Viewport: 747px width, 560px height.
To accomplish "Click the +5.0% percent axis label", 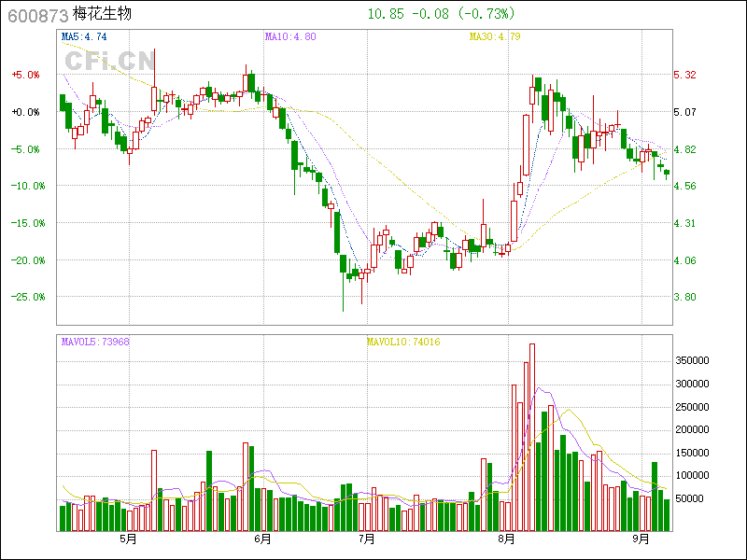I will [x=25, y=75].
